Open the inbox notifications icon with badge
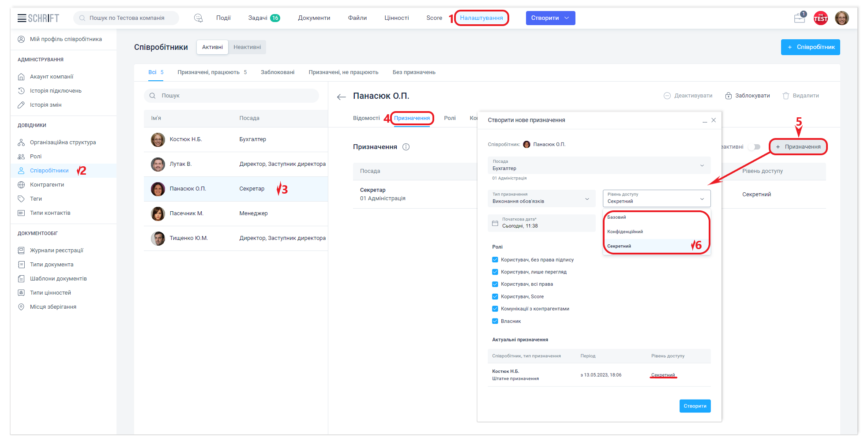This screenshot has height=445, width=868. 799,18
